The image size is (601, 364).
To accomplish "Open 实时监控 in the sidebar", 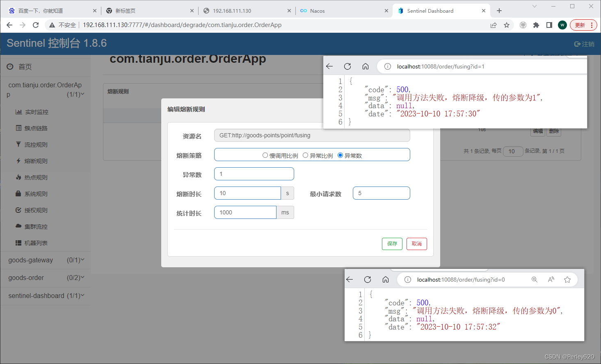I will point(32,112).
